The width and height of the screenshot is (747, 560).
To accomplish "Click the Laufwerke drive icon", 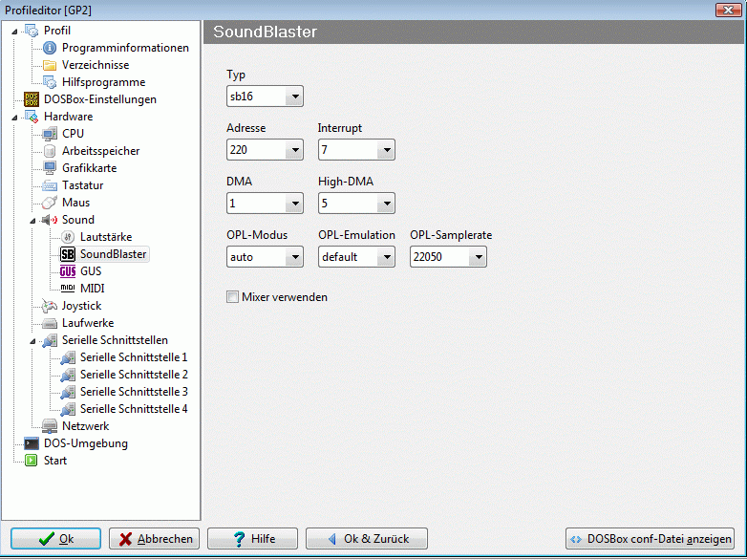I will click(50, 323).
